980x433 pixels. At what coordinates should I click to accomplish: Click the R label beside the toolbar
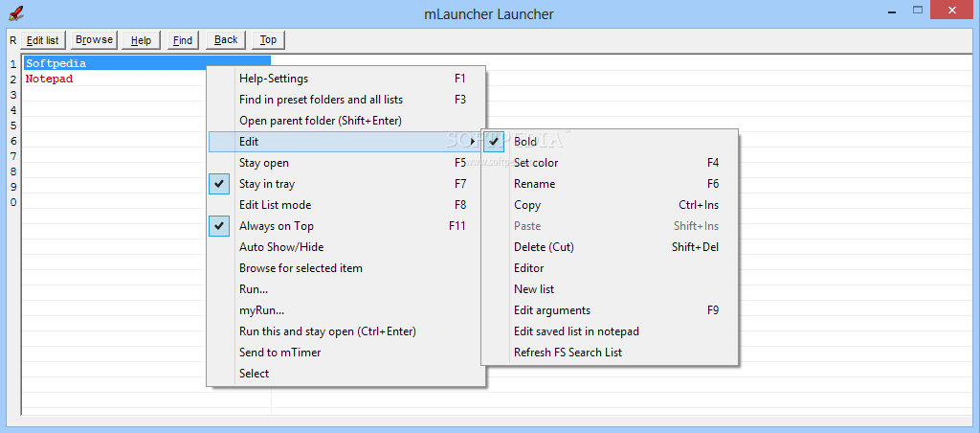coord(13,40)
